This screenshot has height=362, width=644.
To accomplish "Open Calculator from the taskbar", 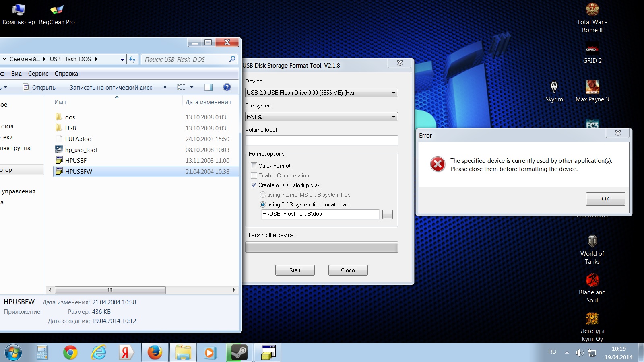I will [x=42, y=353].
